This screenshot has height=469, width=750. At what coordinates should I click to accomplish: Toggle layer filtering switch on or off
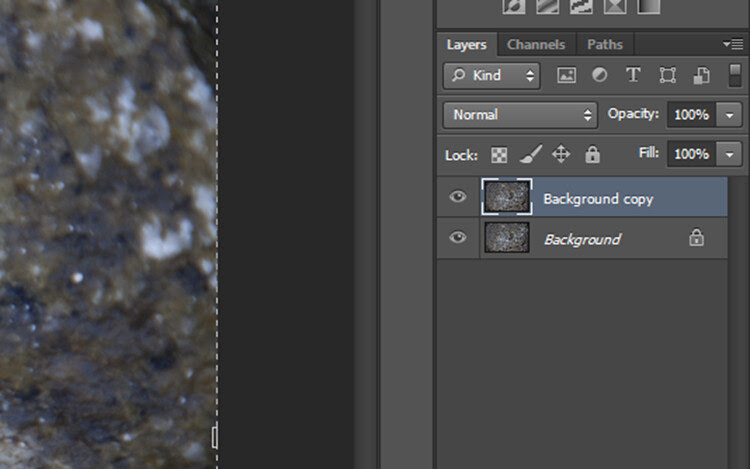tap(735, 76)
